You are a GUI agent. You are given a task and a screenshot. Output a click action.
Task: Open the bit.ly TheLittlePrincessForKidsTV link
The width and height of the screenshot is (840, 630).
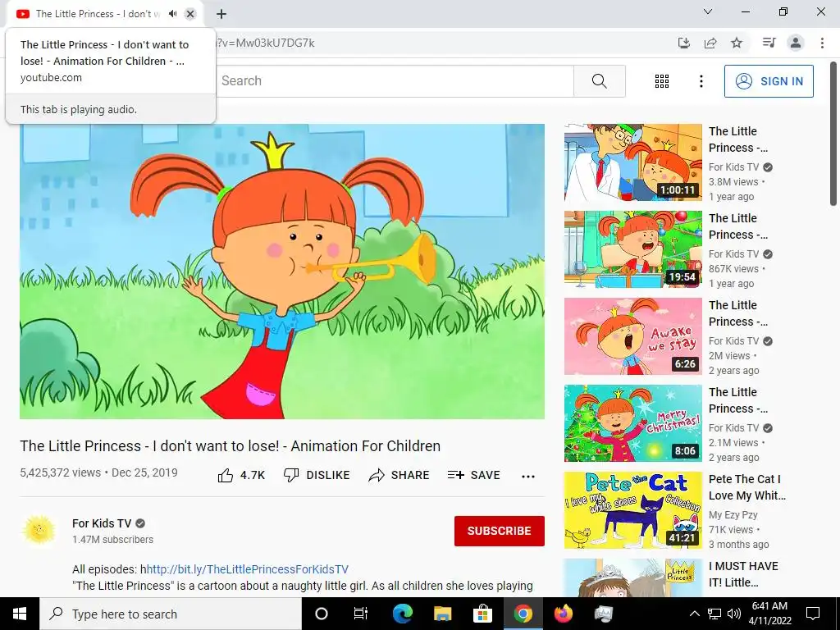[248, 569]
